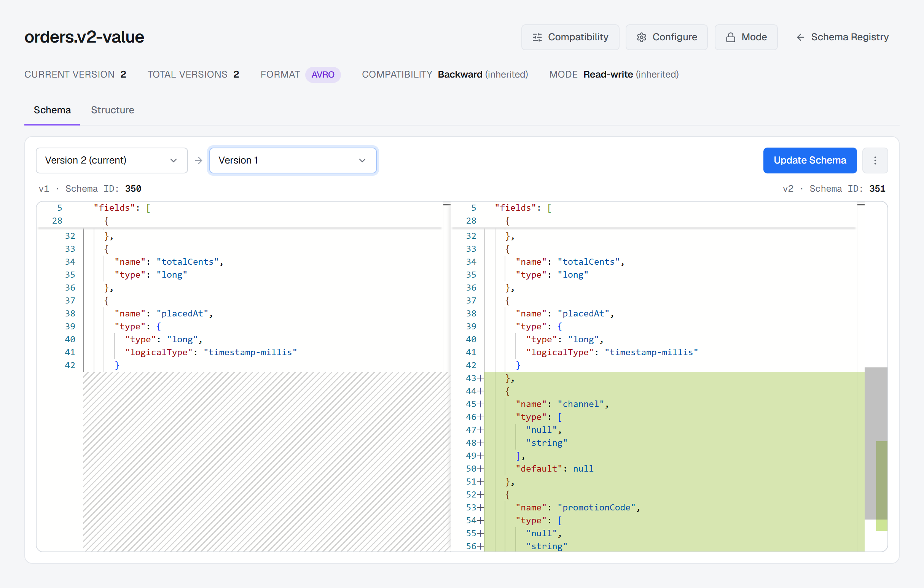
Task: Click the gear icon beside Configure
Action: [x=642, y=37]
